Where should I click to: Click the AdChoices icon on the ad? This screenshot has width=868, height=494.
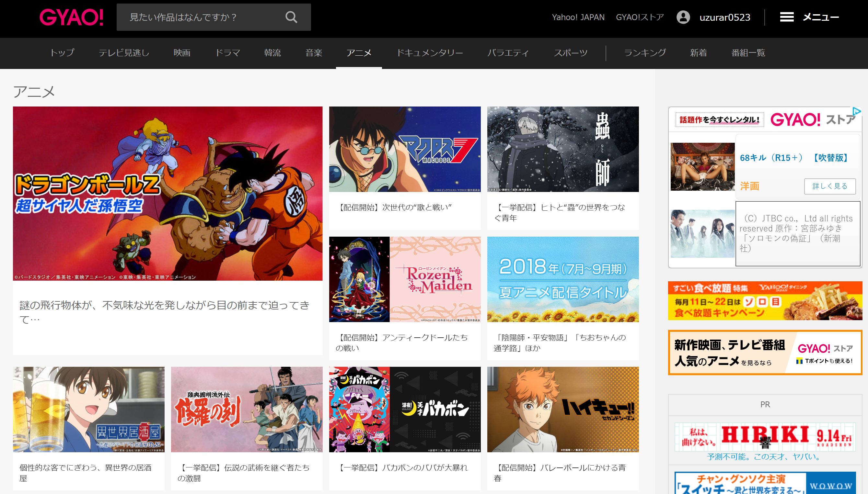tap(857, 111)
